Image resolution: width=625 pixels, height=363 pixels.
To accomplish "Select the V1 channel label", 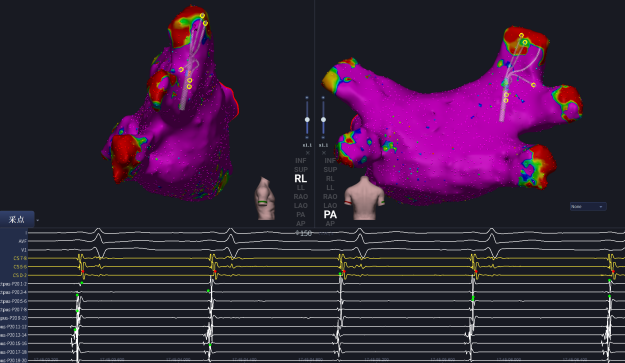I will pos(24,250).
